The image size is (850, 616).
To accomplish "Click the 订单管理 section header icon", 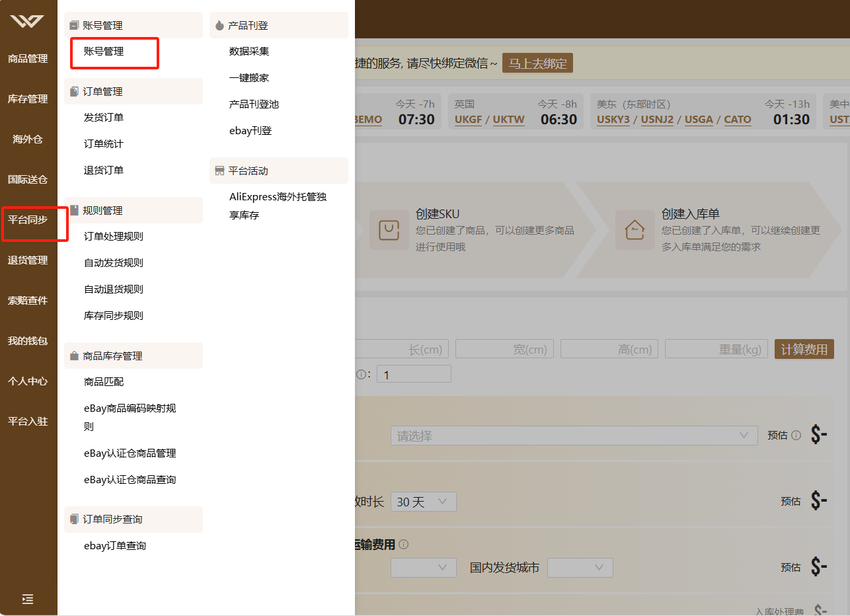I will pyautogui.click(x=74, y=91).
